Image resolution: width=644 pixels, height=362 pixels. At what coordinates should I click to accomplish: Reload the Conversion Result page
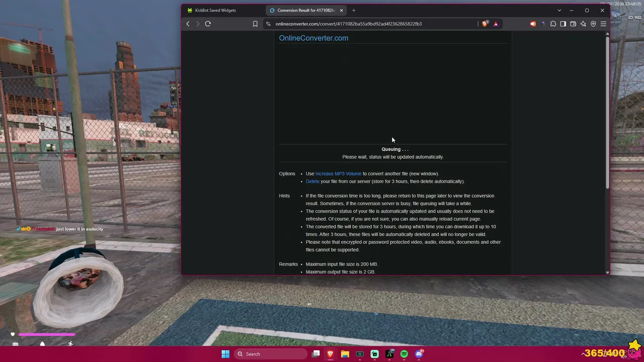coord(208,24)
